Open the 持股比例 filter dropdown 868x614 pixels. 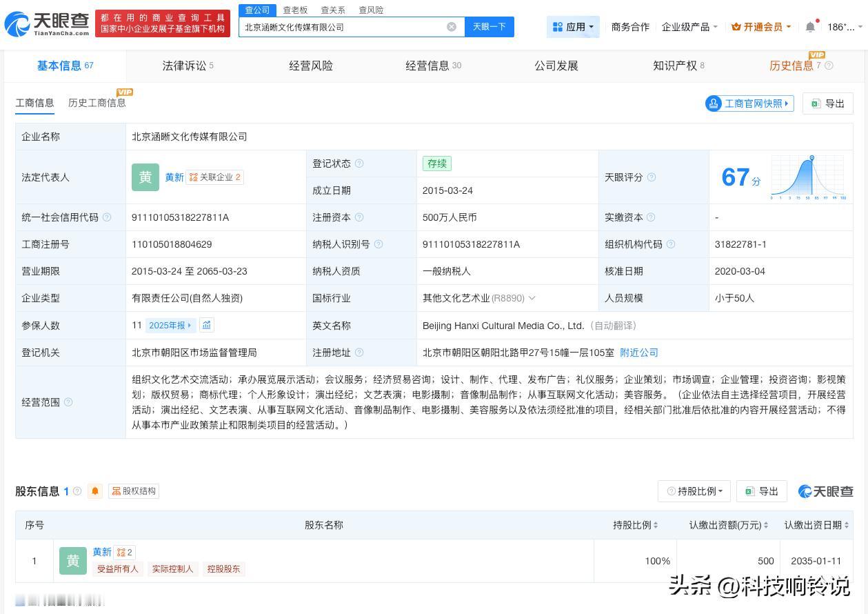point(694,491)
